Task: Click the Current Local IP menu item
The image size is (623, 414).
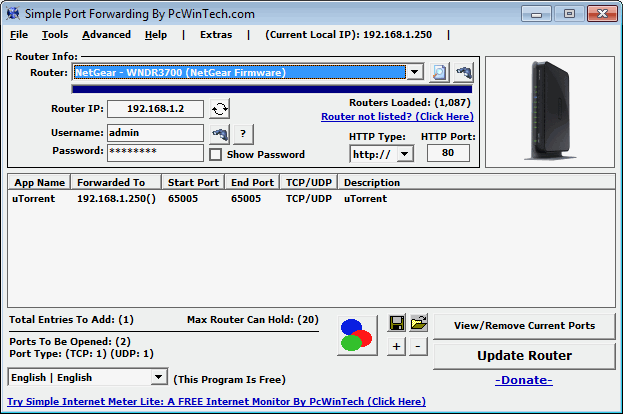Action: tap(348, 35)
